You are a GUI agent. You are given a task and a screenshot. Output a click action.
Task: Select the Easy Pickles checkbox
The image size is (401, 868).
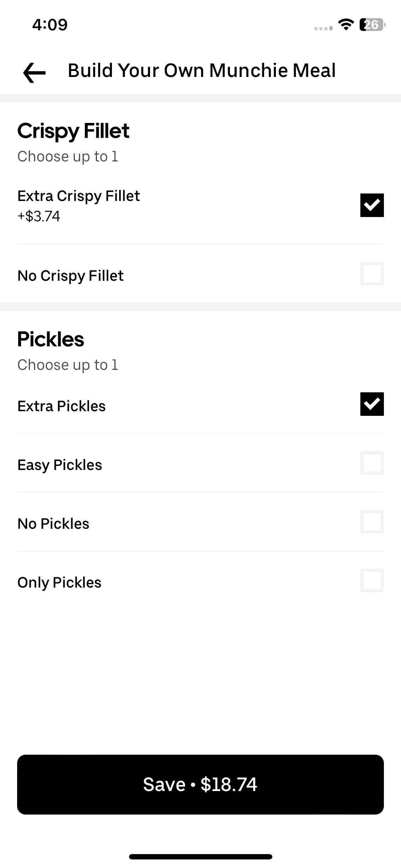click(x=372, y=463)
